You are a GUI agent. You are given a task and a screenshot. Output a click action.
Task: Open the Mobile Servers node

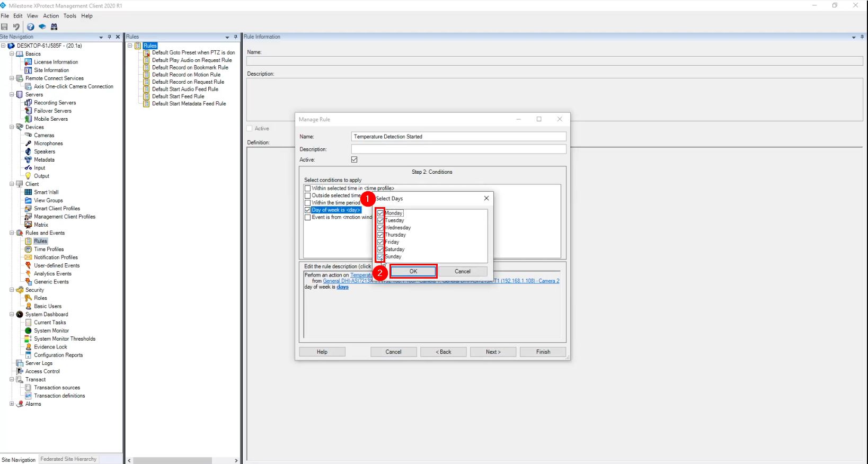[51, 119]
